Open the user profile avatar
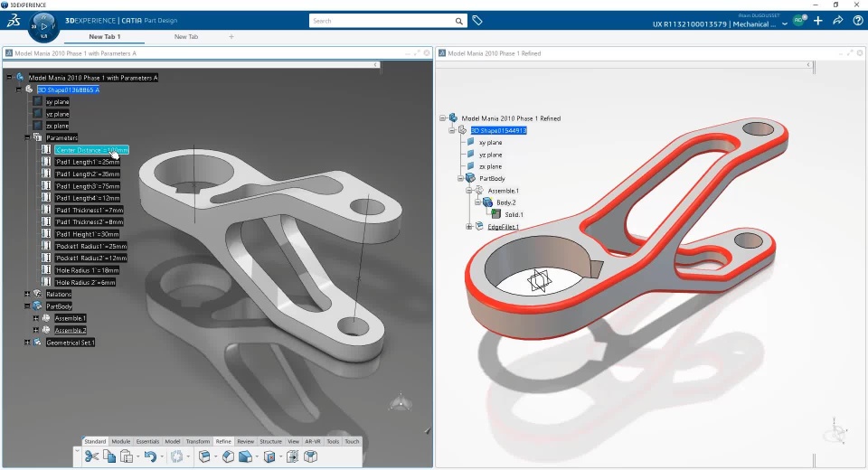The height and width of the screenshot is (470, 868). [798, 21]
